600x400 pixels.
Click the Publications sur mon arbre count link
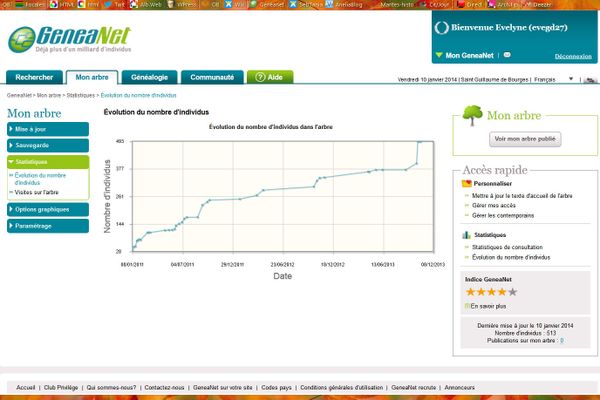pos(562,341)
